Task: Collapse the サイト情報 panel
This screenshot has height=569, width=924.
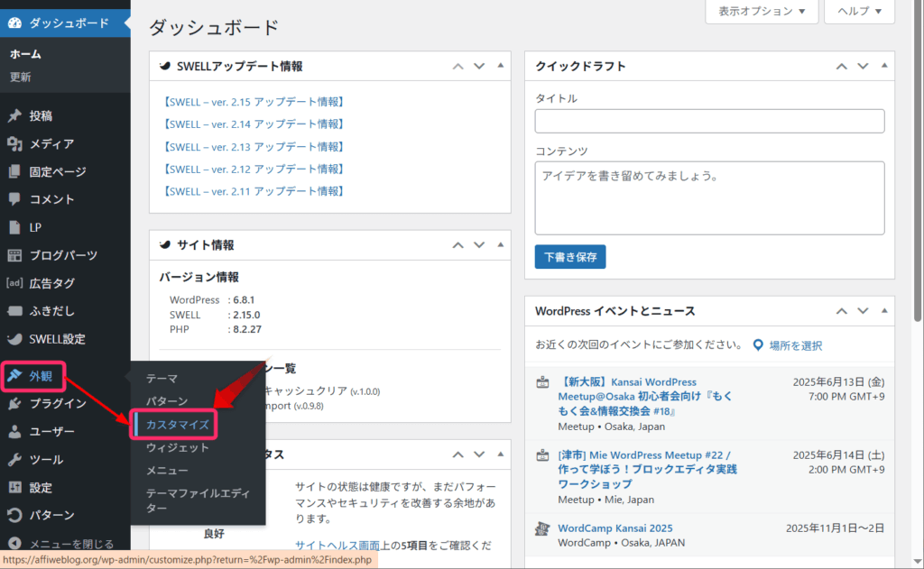Action: click(x=500, y=244)
